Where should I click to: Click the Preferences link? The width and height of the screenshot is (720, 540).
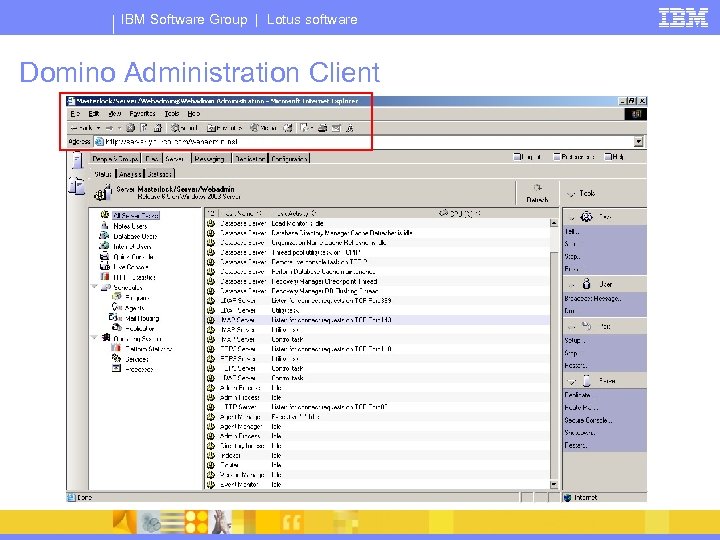click(574, 157)
